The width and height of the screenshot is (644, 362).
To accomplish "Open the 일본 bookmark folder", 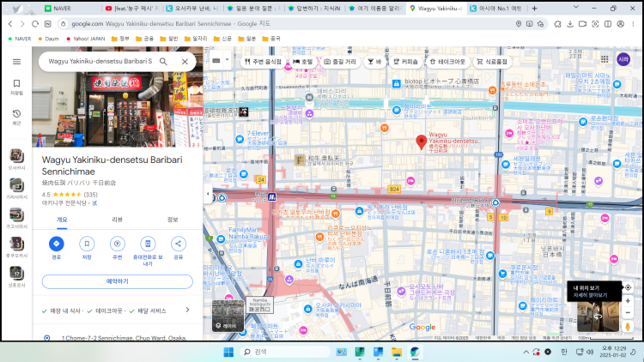I will 246,39.
